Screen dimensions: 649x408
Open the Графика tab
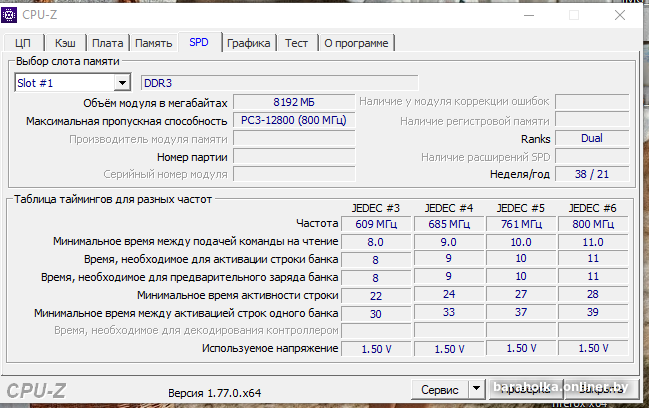coord(248,43)
